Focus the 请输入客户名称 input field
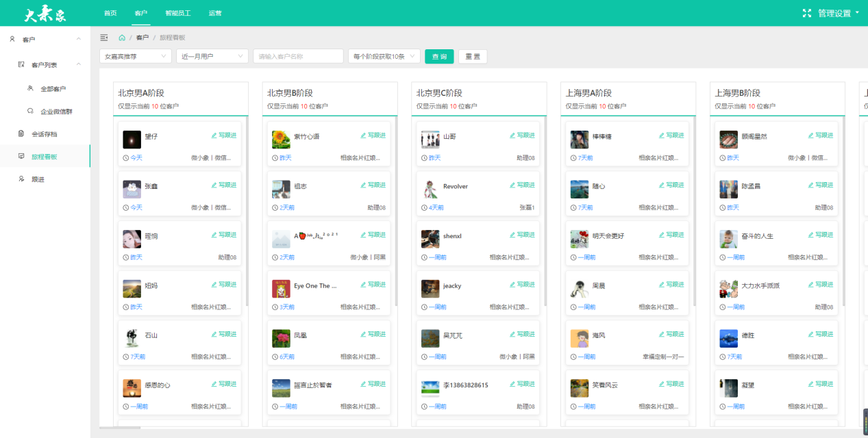 (298, 56)
